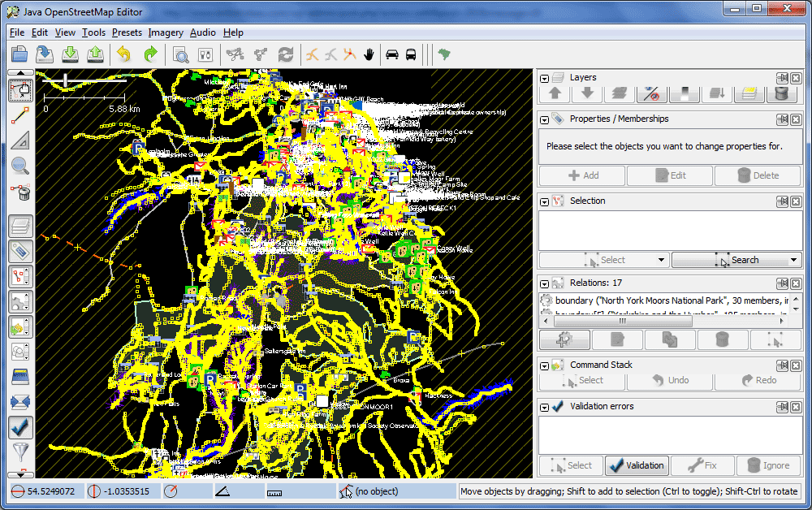
Task: Click the Save to disk icon with blue arrow
Action: click(x=45, y=54)
